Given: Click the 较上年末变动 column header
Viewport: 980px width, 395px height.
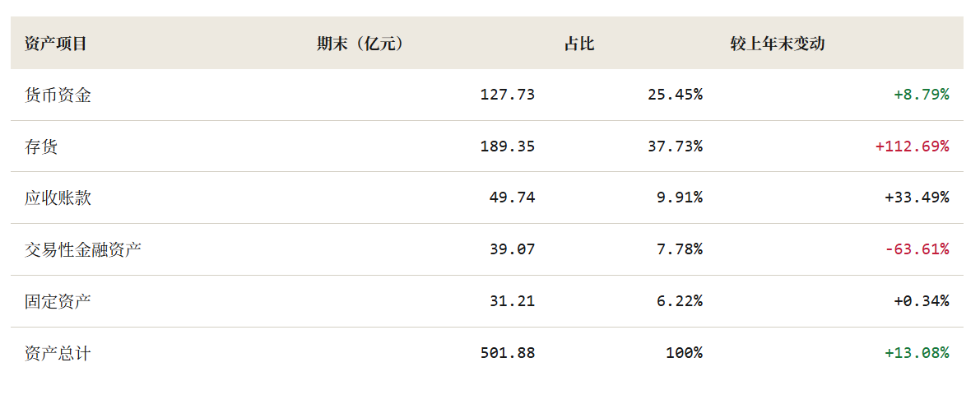Looking at the screenshot, I should point(778,44).
